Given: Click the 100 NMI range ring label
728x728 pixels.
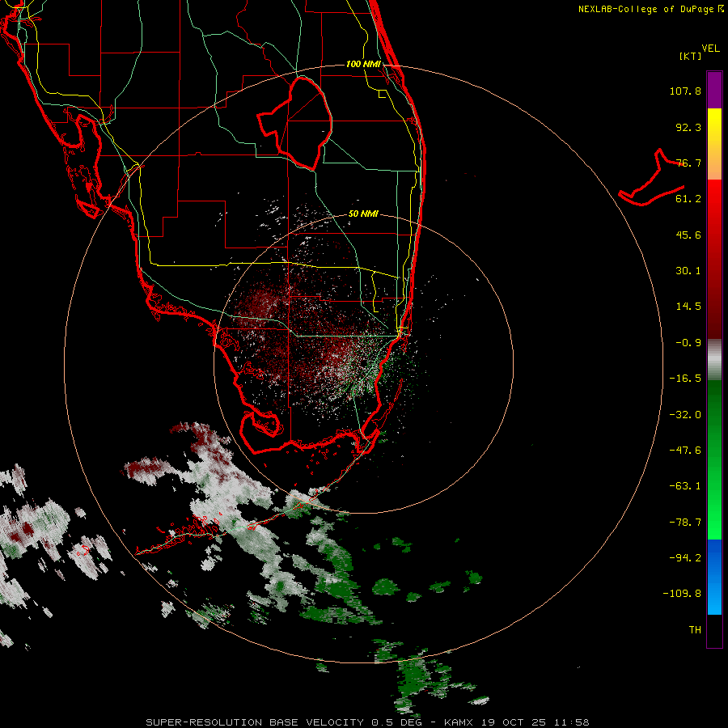Looking at the screenshot, I should 363,64.
